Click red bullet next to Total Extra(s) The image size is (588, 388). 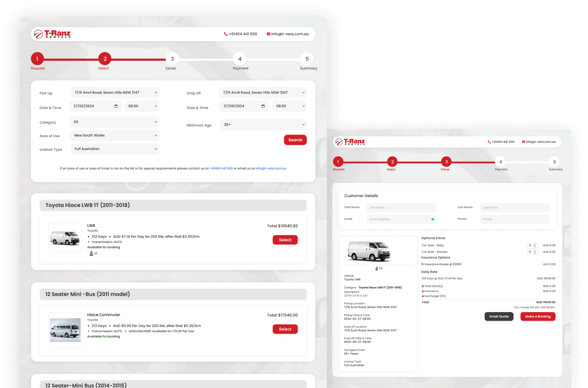click(423, 286)
